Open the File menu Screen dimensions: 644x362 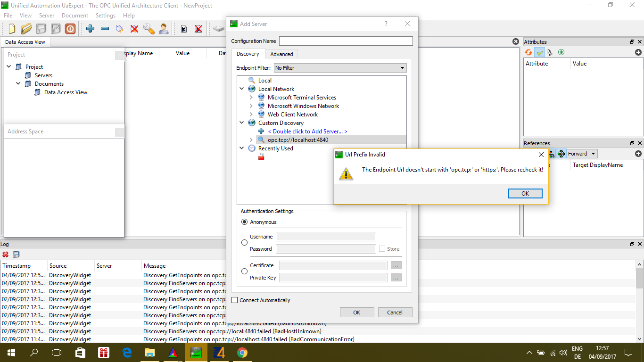tap(8, 16)
